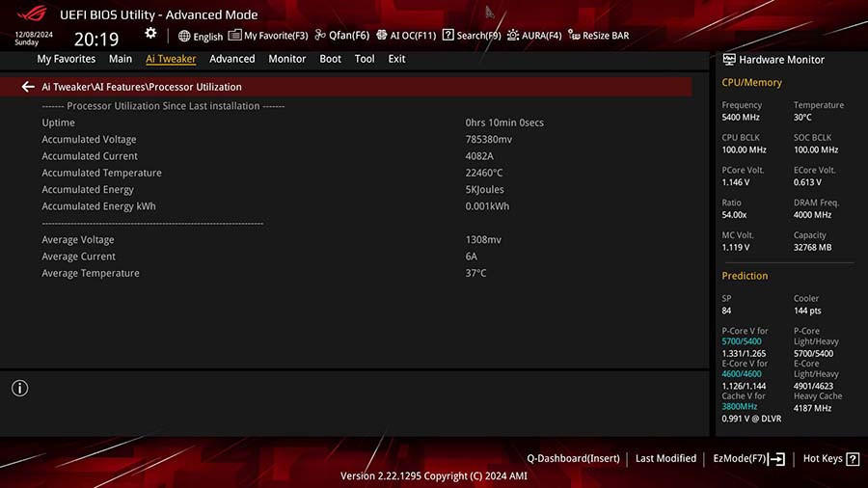Click the ReSize BAR icon
The height and width of the screenshot is (488, 868).
coord(574,35)
